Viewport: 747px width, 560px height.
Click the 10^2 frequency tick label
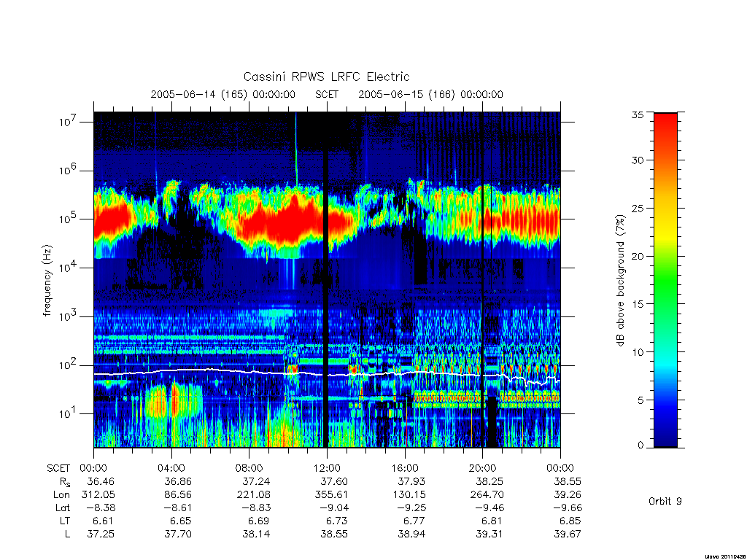pos(69,365)
